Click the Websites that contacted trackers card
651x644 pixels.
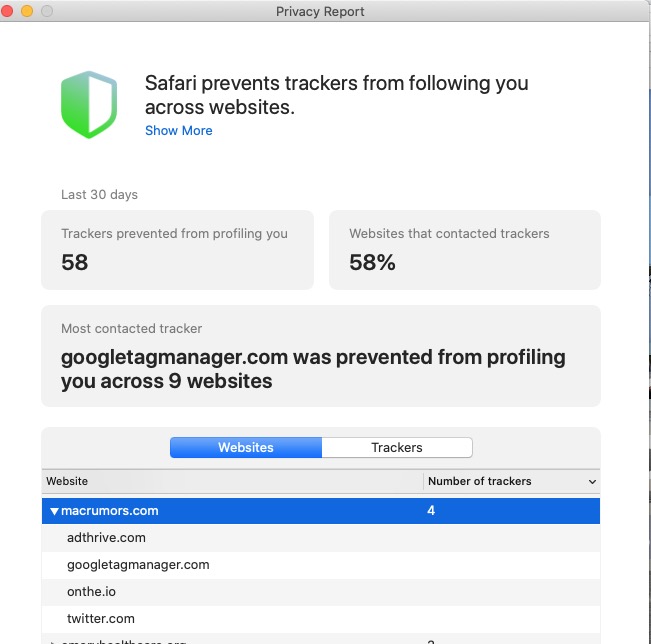point(465,250)
